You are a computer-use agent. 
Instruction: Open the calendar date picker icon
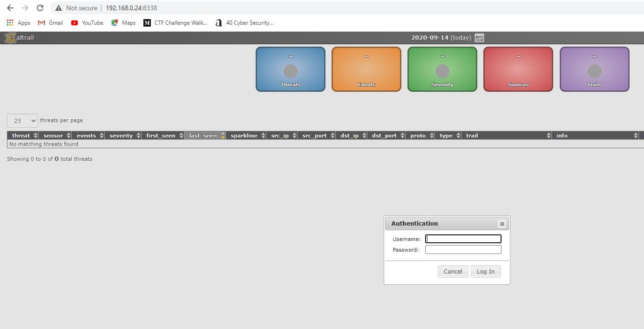point(479,38)
